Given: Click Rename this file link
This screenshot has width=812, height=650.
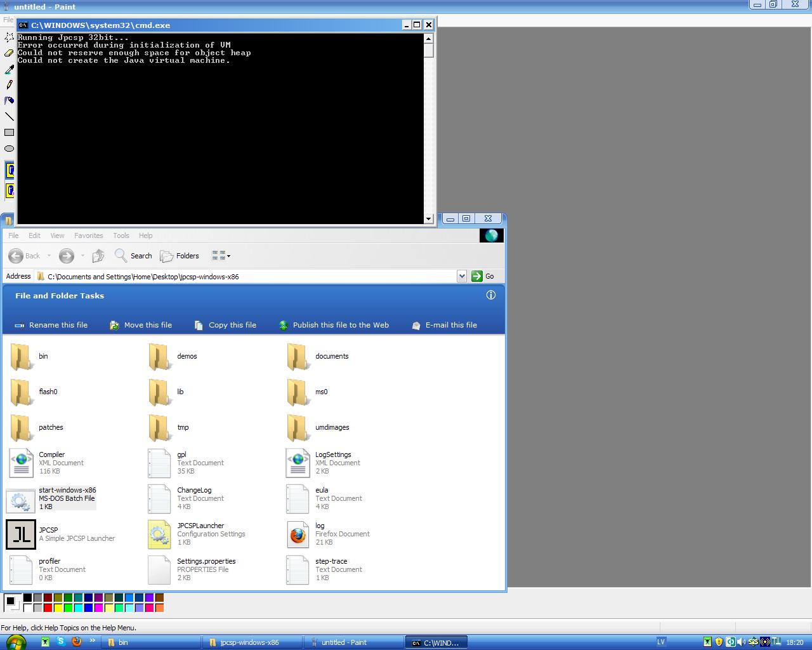Looking at the screenshot, I should 58,325.
